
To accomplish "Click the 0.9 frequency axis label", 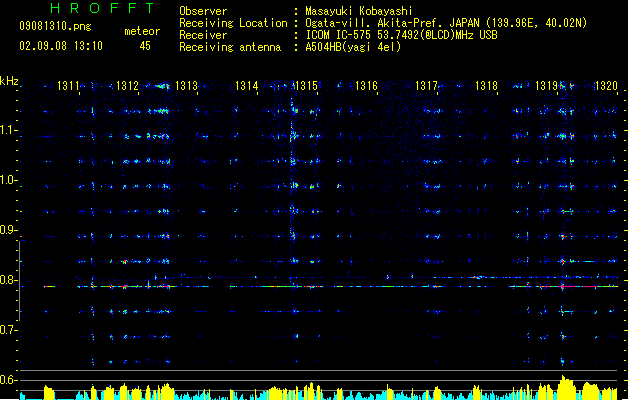I will point(8,230).
